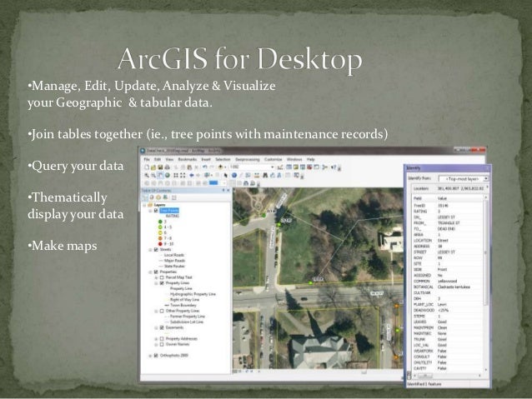This screenshot has height=399, width=532.
Task: Expand the Parcel Map Text node
Action: click(157, 277)
